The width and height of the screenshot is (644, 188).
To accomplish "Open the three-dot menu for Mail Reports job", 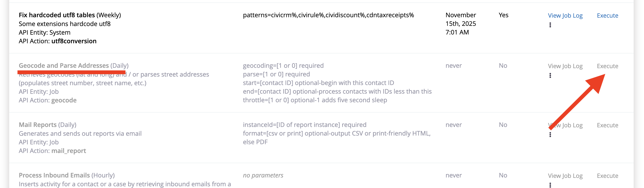I will pos(550,135).
